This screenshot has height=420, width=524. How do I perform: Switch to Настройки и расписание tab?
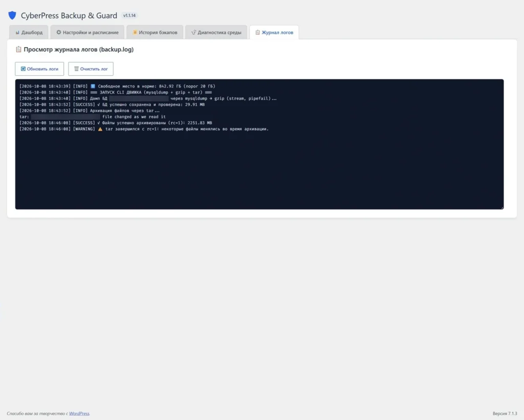[x=87, y=32]
